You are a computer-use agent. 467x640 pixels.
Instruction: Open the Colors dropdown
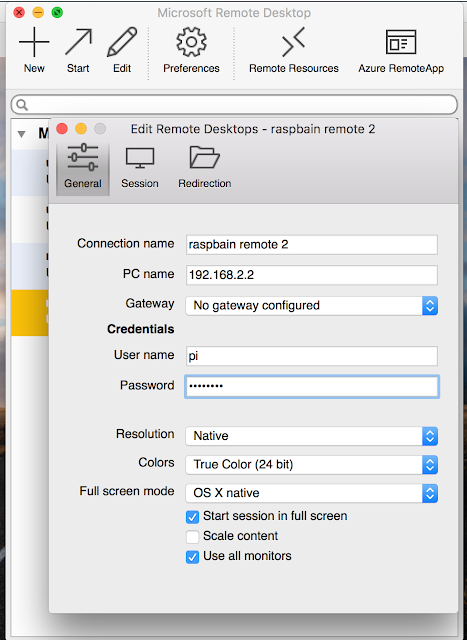pos(312,465)
